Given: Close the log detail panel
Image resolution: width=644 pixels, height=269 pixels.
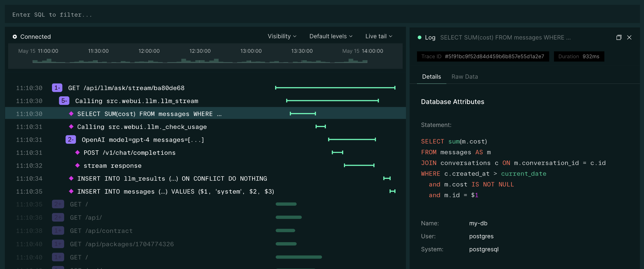Looking at the screenshot, I should [x=629, y=37].
